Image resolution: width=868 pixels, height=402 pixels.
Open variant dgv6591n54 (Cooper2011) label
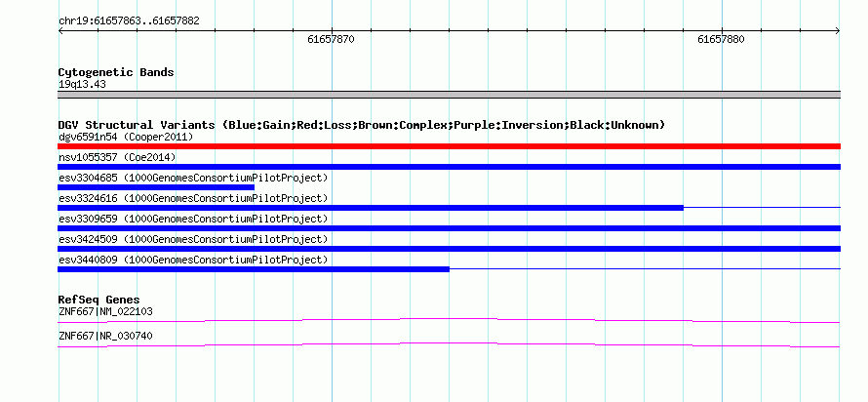coord(126,137)
